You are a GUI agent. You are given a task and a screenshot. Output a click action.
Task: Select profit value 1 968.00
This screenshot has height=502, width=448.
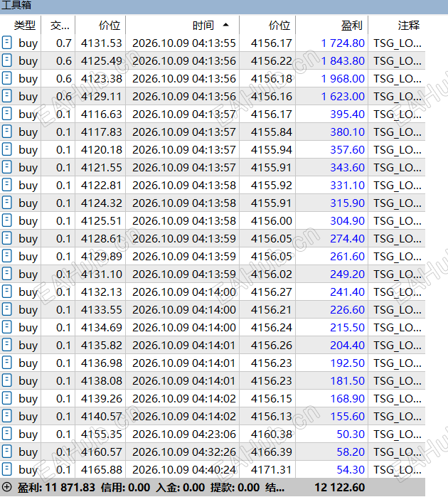343,78
